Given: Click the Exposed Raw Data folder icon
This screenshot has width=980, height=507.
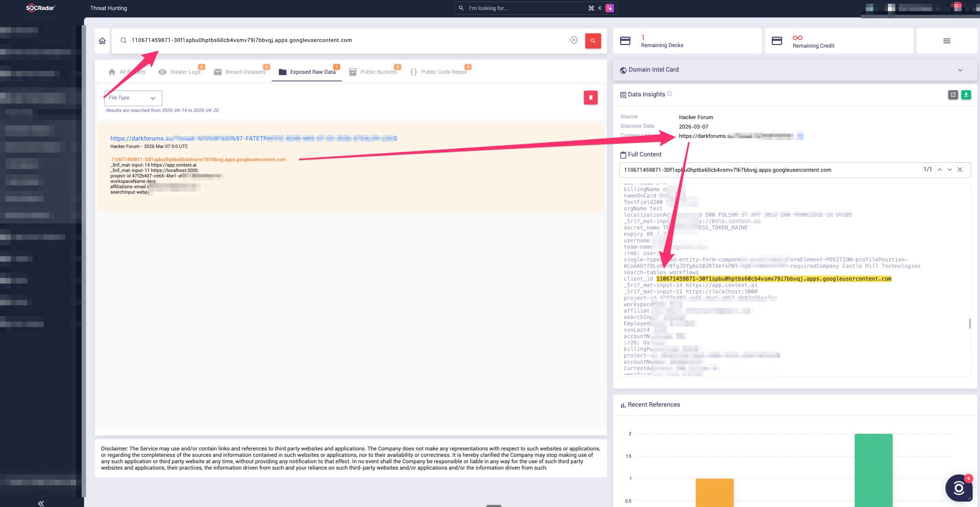Looking at the screenshot, I should (x=282, y=72).
